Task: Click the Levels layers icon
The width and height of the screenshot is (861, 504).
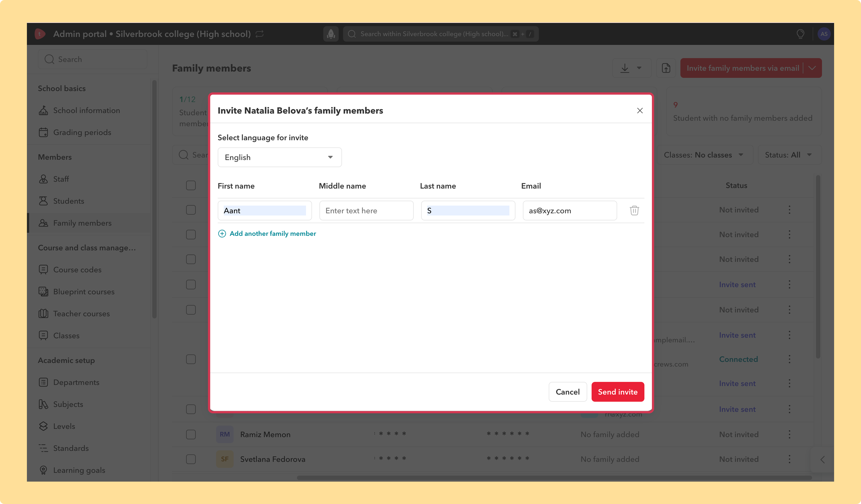Action: tap(43, 426)
